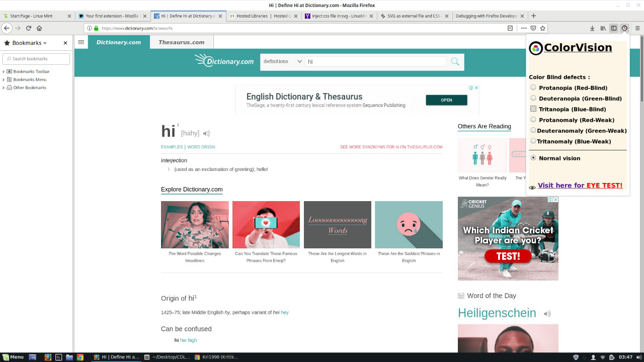Select Protanomaly (Red-Weak) option

(533, 120)
